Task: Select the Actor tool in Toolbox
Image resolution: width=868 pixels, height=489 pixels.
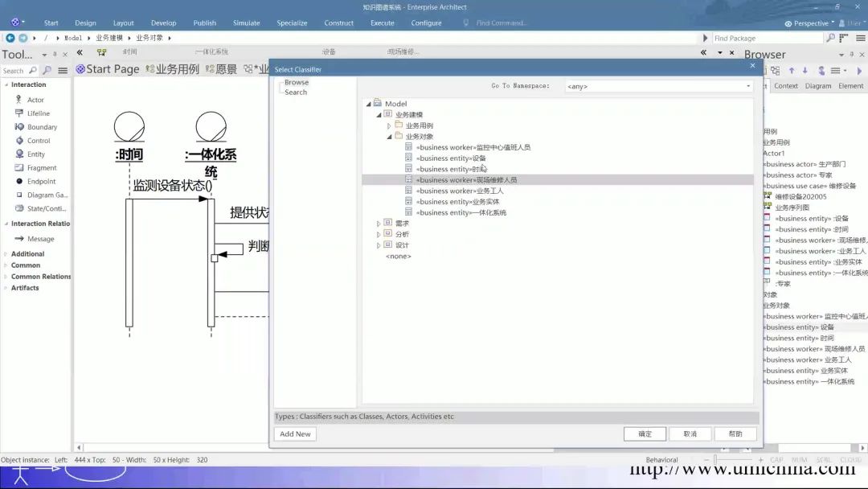Action: [35, 100]
